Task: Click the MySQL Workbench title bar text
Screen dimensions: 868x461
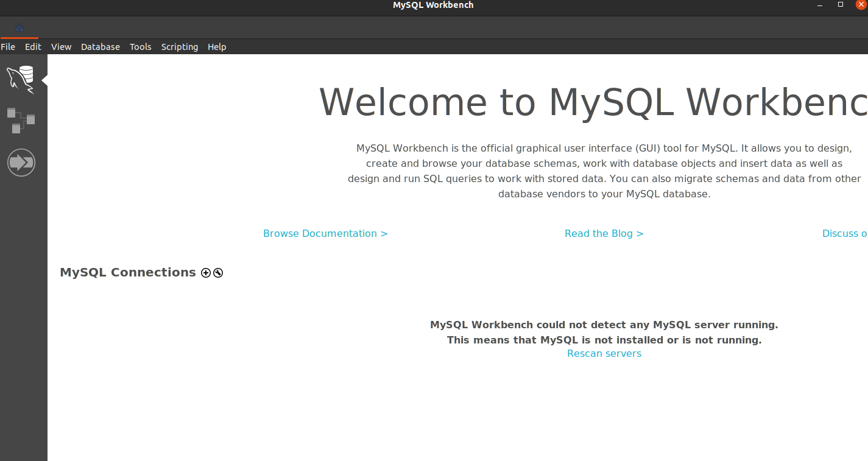Action: (433, 5)
